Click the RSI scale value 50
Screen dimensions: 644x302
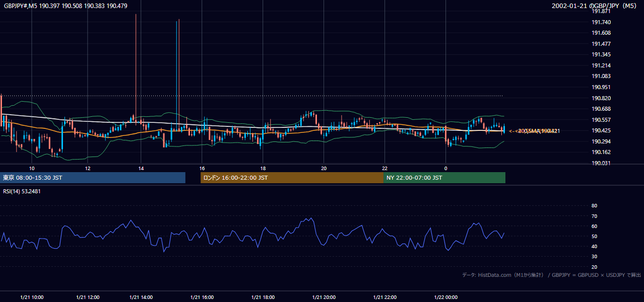[x=594, y=236]
